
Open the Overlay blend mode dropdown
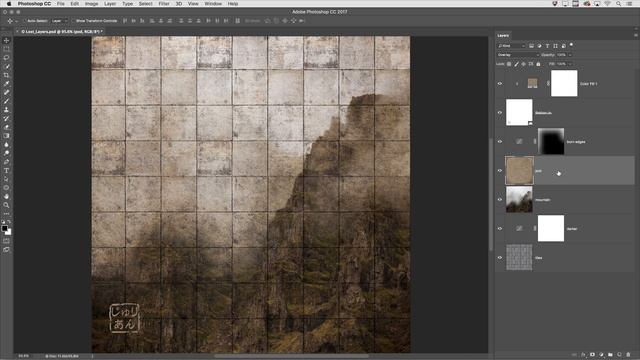pos(518,55)
